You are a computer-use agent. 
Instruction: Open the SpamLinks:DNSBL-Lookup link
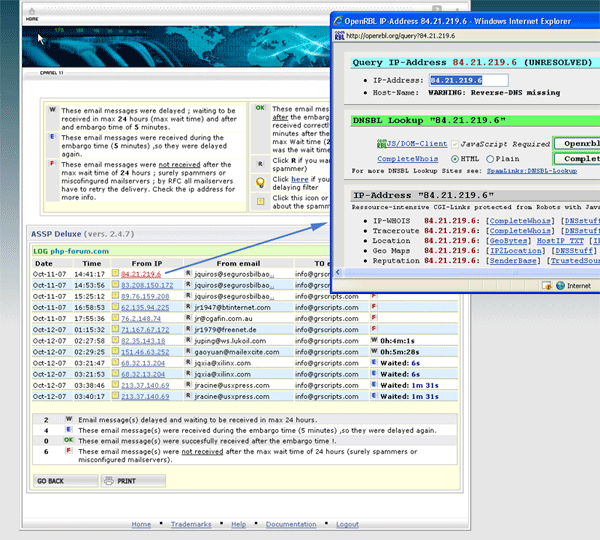532,171
